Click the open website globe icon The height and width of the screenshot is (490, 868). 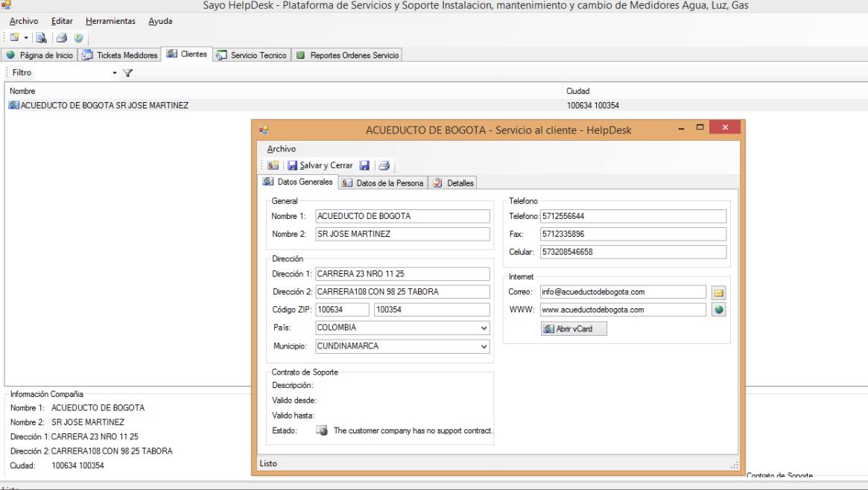718,310
